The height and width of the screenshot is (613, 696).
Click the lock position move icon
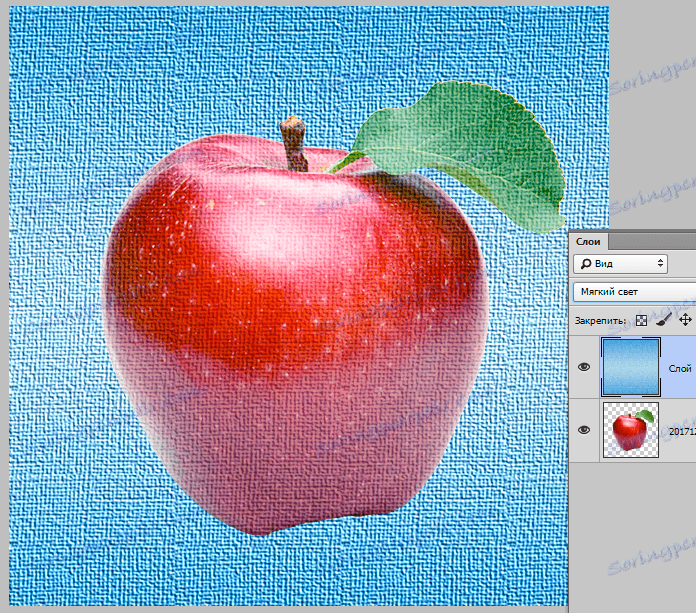pos(685,320)
